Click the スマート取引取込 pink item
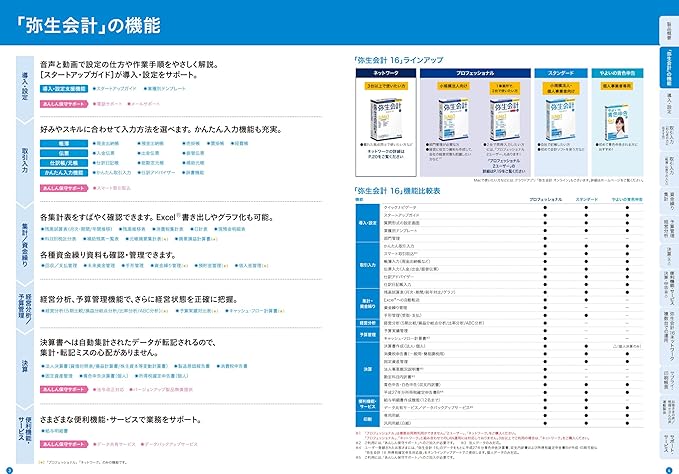Viewport: 679px width, 474px height. click(x=112, y=188)
